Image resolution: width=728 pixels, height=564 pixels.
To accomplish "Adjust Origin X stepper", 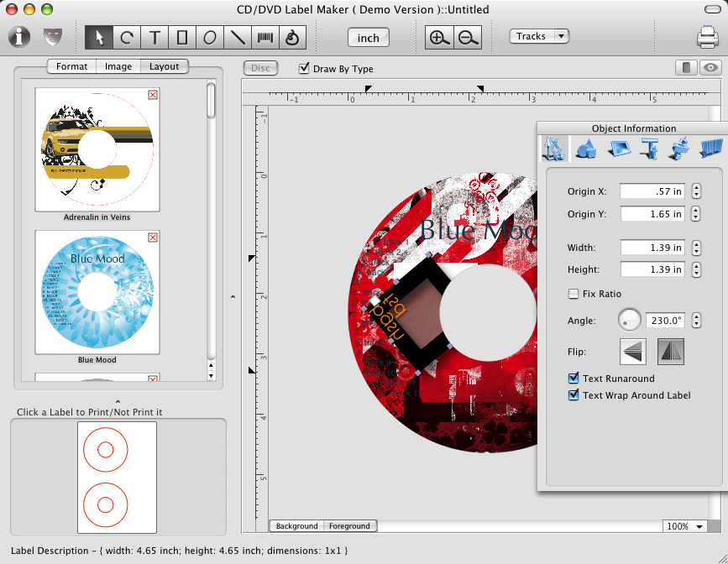I will click(x=696, y=191).
